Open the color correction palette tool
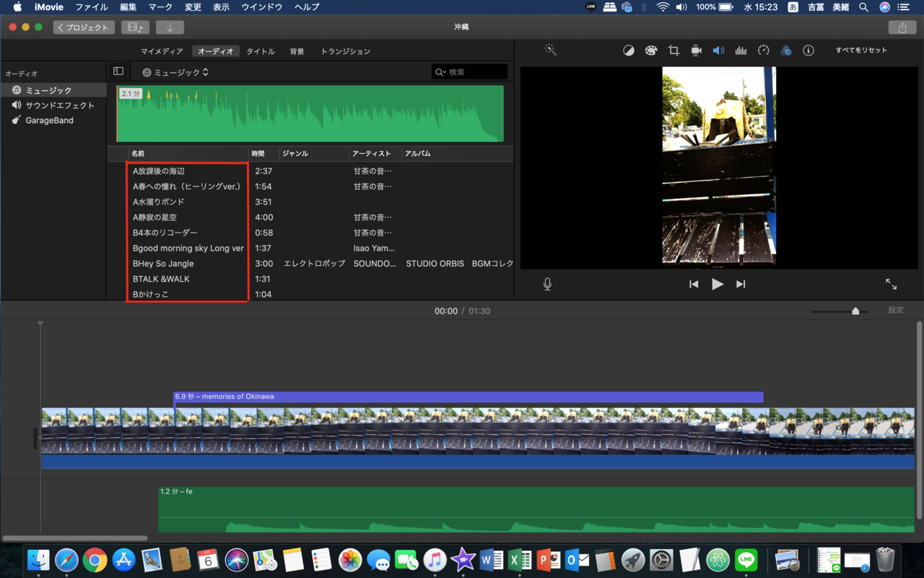Image resolution: width=924 pixels, height=578 pixels. 651,51
